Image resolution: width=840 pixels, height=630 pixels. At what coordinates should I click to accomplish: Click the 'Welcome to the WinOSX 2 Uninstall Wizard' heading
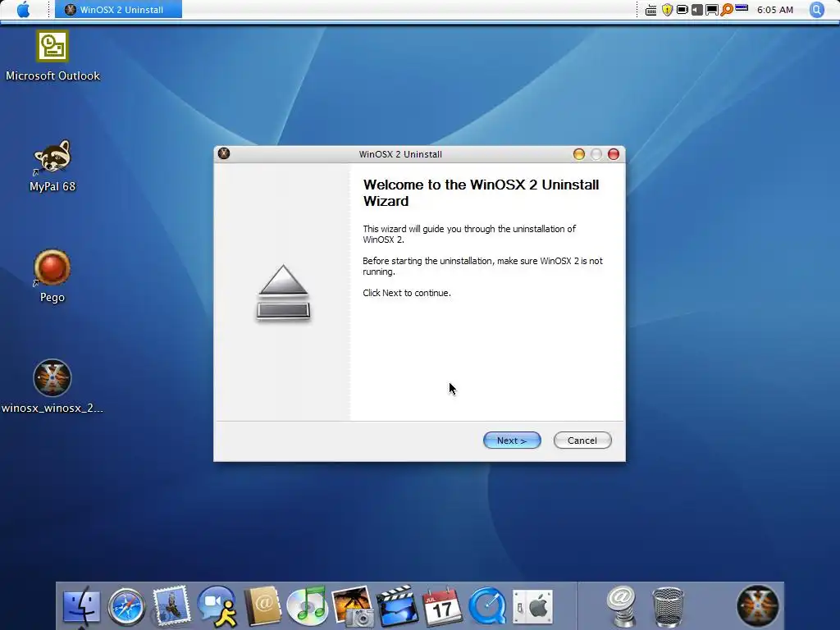pyautogui.click(x=481, y=193)
